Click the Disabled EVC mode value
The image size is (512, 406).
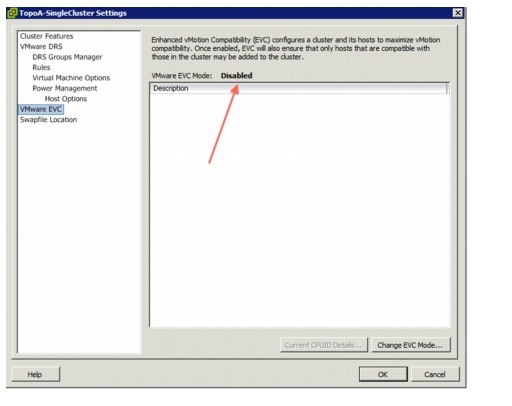pos(237,76)
